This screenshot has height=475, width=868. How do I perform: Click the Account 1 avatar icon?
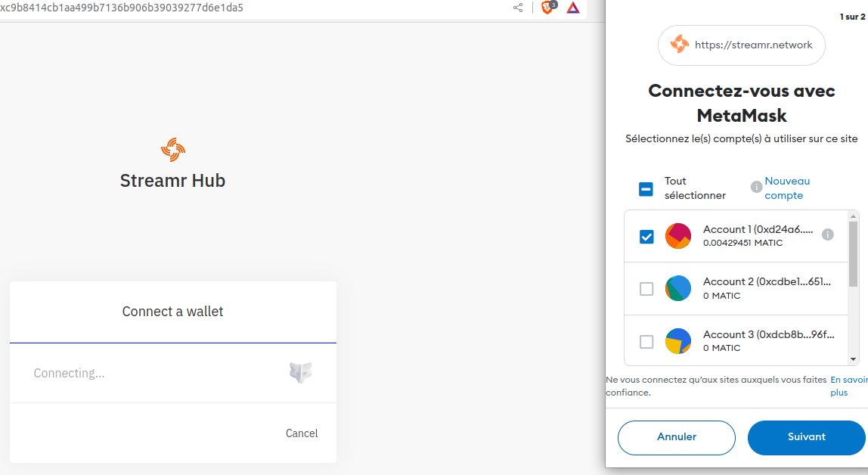click(678, 236)
